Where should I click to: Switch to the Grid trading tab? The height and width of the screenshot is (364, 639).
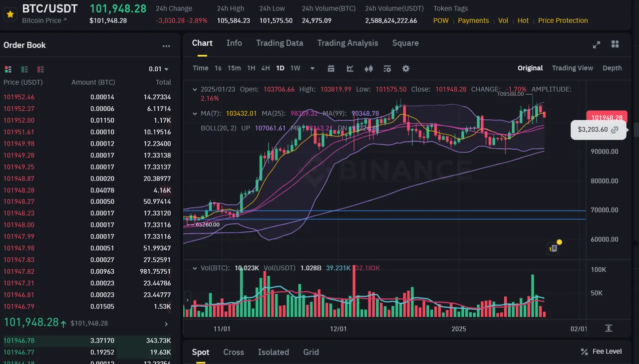(311, 352)
